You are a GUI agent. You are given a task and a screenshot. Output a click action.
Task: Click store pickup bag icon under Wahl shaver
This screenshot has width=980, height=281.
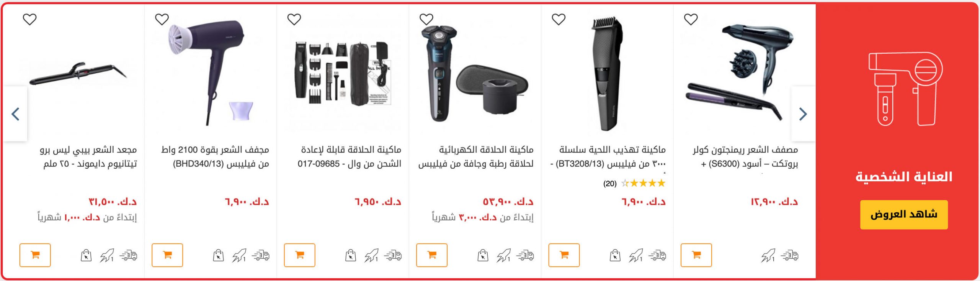click(x=351, y=255)
